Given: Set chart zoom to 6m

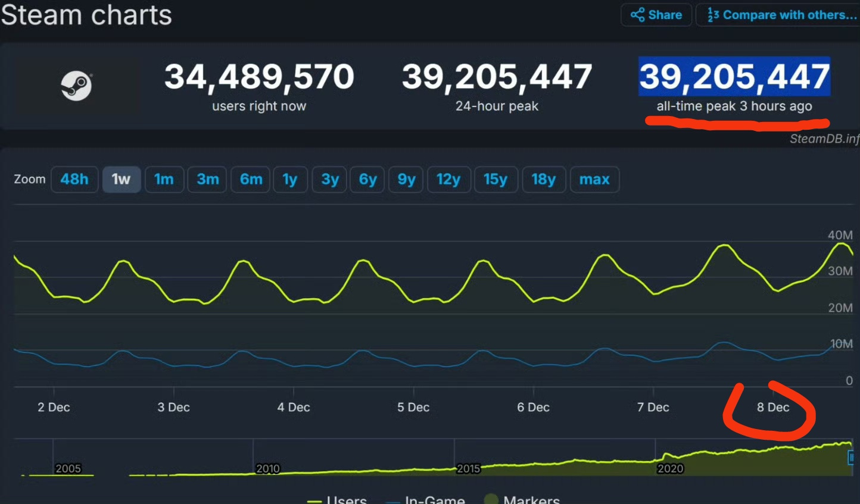Looking at the screenshot, I should 251,179.
